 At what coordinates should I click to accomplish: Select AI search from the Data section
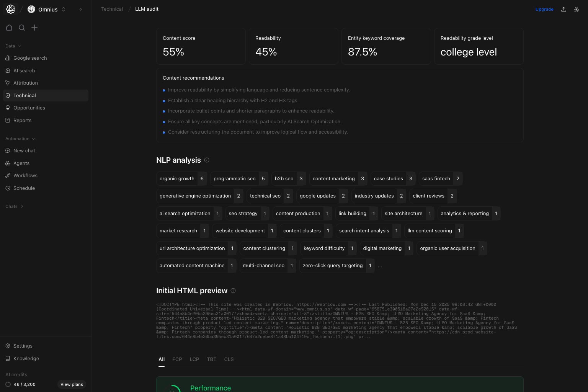(24, 70)
